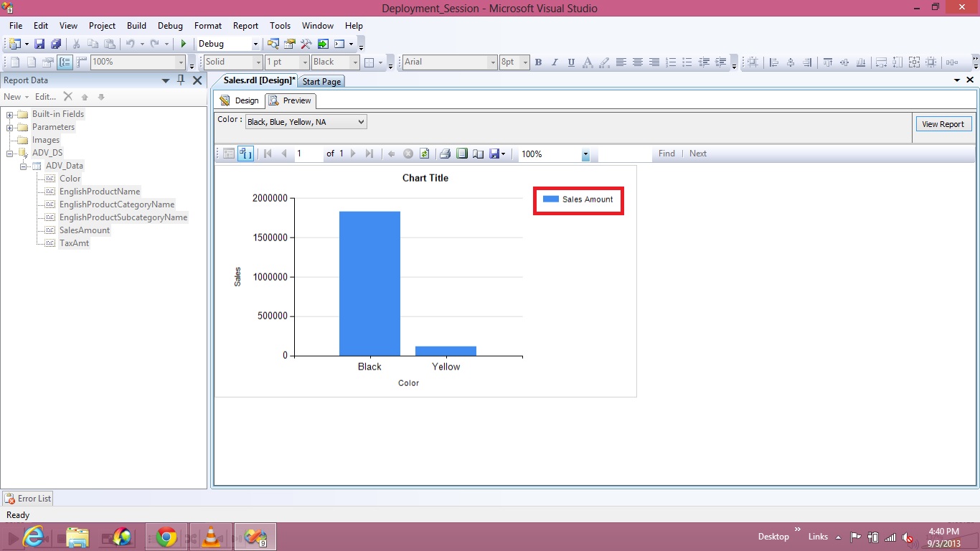Screen dimensions: 980x551
Task: Open the Page Setup icon in preview toolbar
Action: click(478, 154)
